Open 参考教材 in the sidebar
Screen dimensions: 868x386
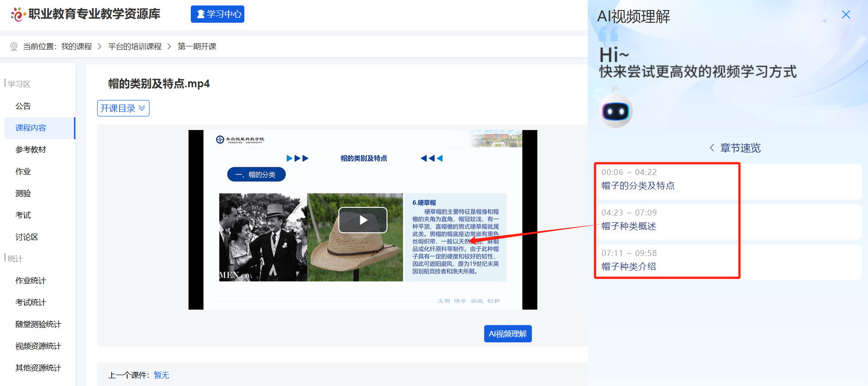[x=31, y=150]
